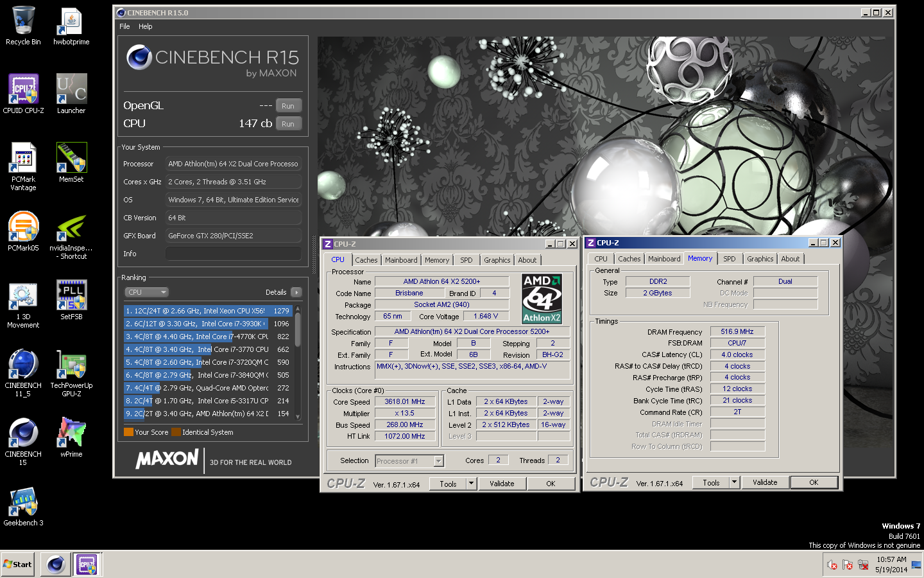Select ranking row Intel Xeon CPU X56 1279

[209, 311]
